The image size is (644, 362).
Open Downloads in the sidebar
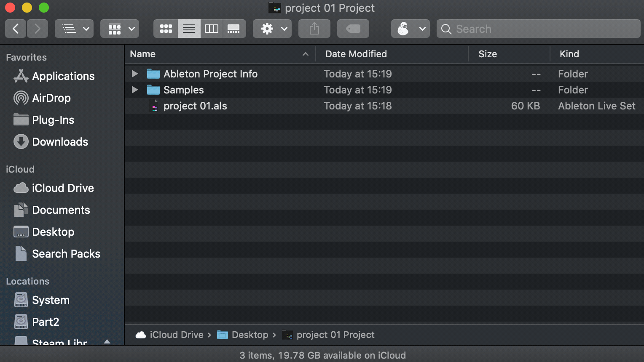pos(60,142)
